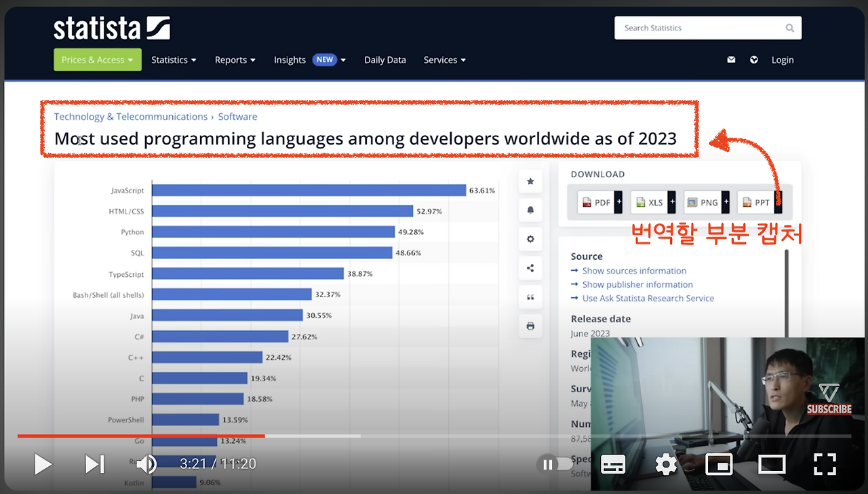868x494 pixels.
Task: Click the quote citation icon
Action: click(530, 297)
